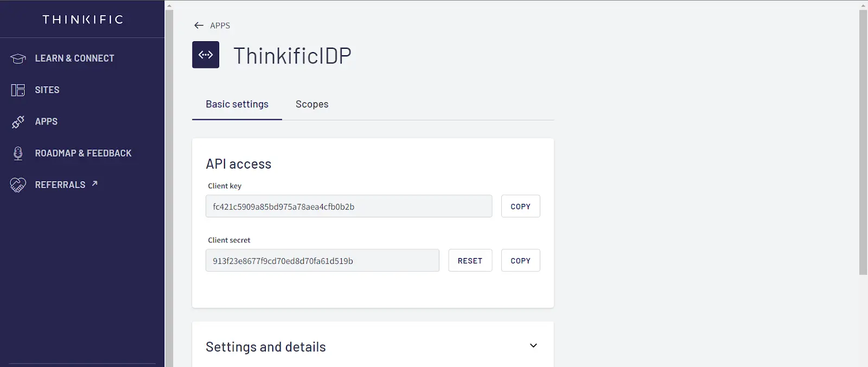Copy the Client secret value
Screen dimensions: 868x367
click(520, 261)
